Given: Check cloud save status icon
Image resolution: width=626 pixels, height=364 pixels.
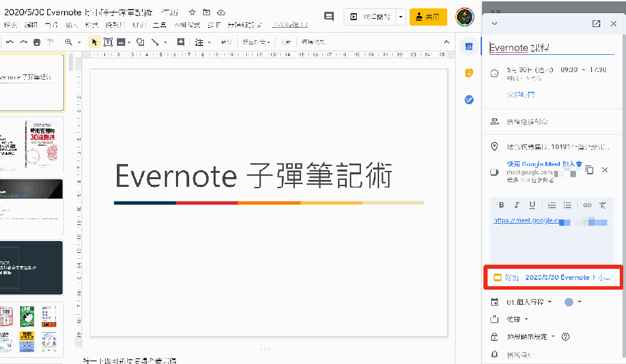Looking at the screenshot, I should (220, 13).
